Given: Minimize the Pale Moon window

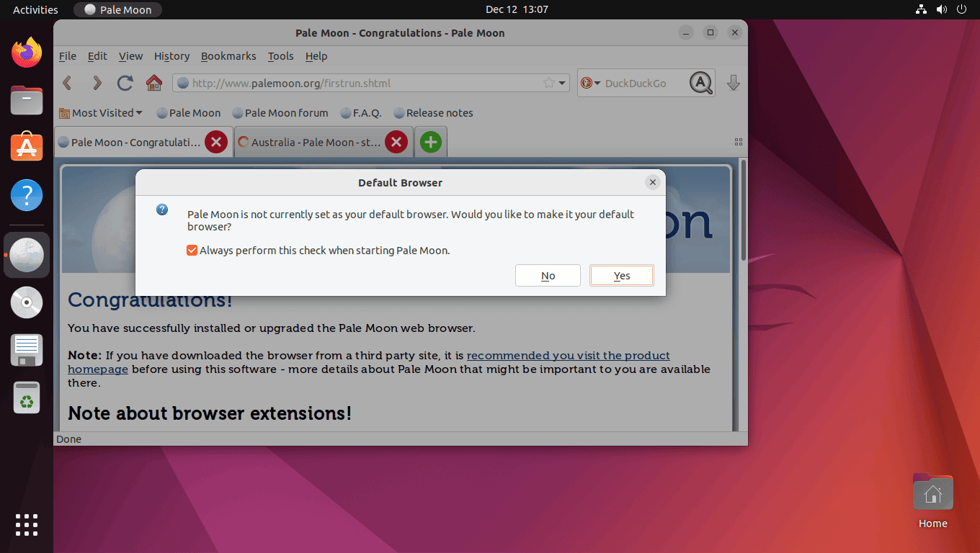Looking at the screenshot, I should (686, 32).
